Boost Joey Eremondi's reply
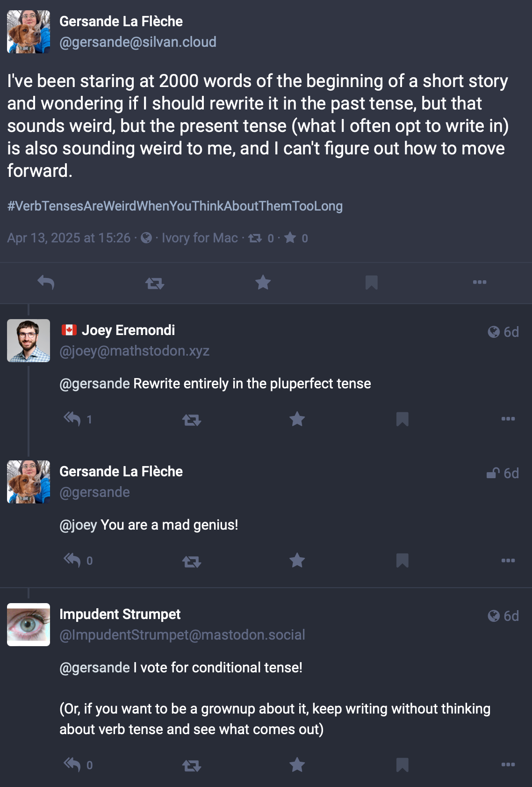 pyautogui.click(x=191, y=420)
